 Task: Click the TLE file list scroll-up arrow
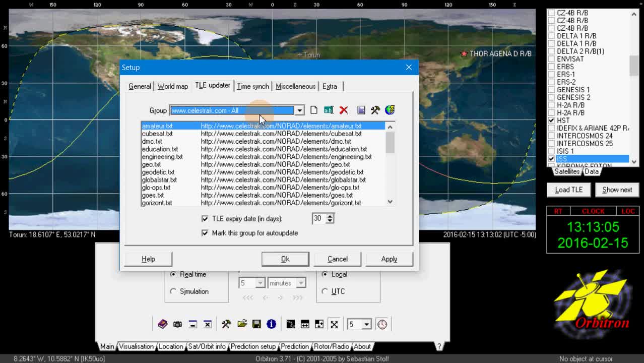(390, 127)
